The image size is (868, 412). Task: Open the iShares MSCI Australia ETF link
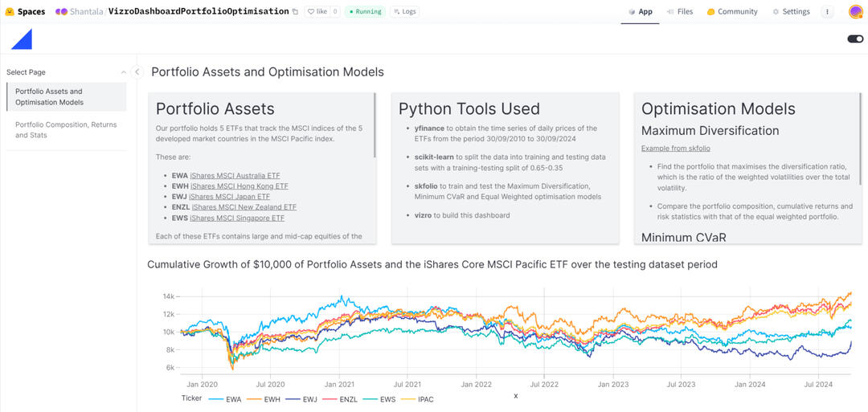[x=235, y=175]
